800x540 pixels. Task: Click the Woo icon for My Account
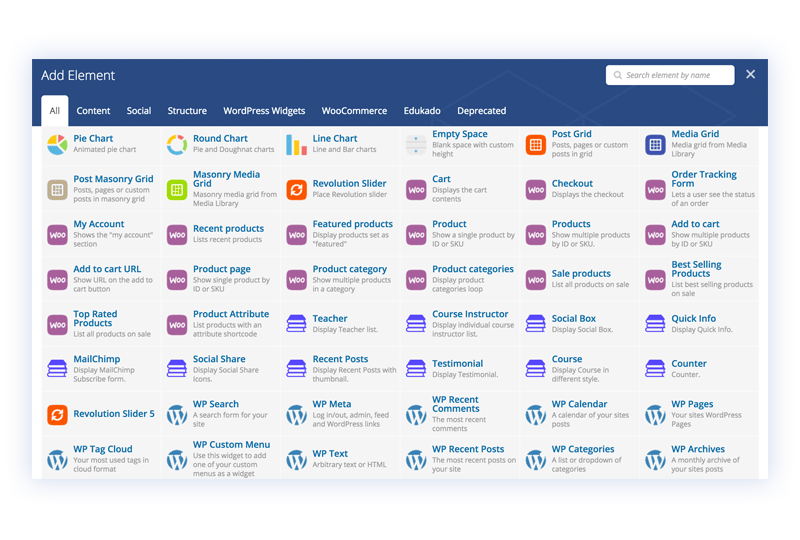point(57,235)
